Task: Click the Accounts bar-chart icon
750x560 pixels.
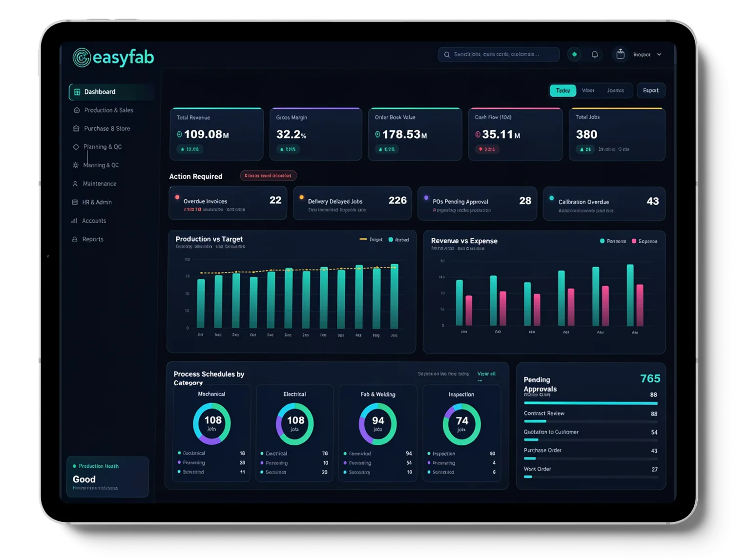Action: pos(74,221)
